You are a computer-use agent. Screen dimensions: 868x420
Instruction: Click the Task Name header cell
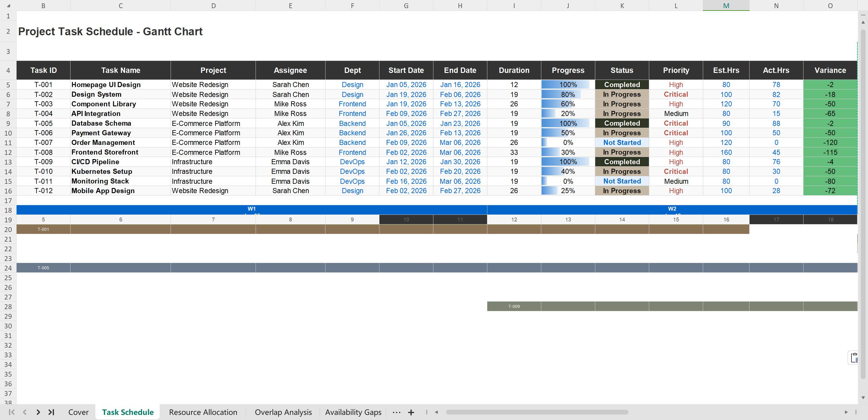pos(121,71)
